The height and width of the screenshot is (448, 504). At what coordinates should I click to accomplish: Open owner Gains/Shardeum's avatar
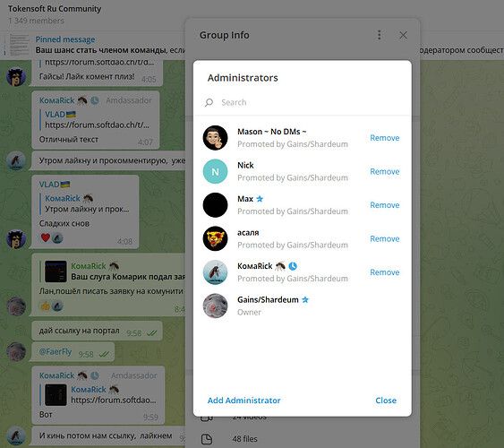point(215,306)
